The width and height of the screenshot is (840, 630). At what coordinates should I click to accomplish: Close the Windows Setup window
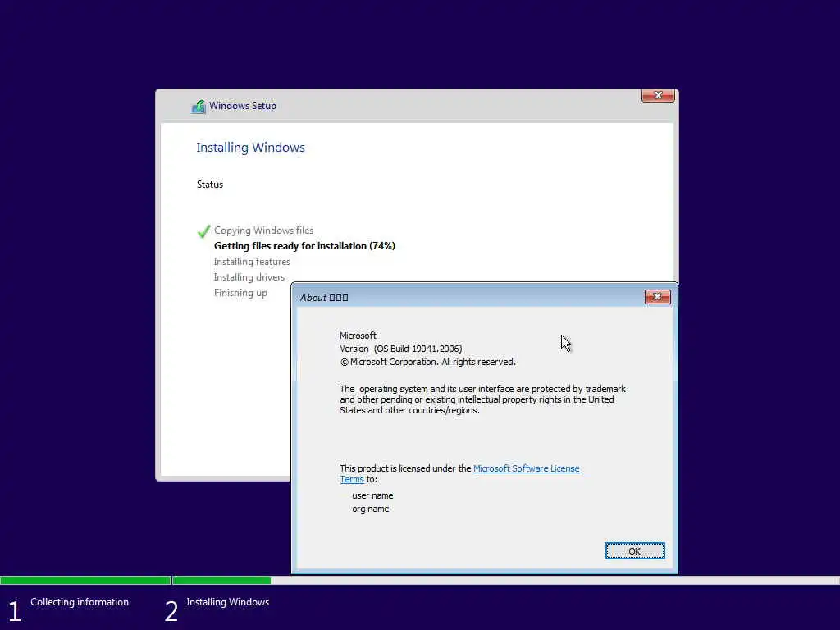pos(658,95)
